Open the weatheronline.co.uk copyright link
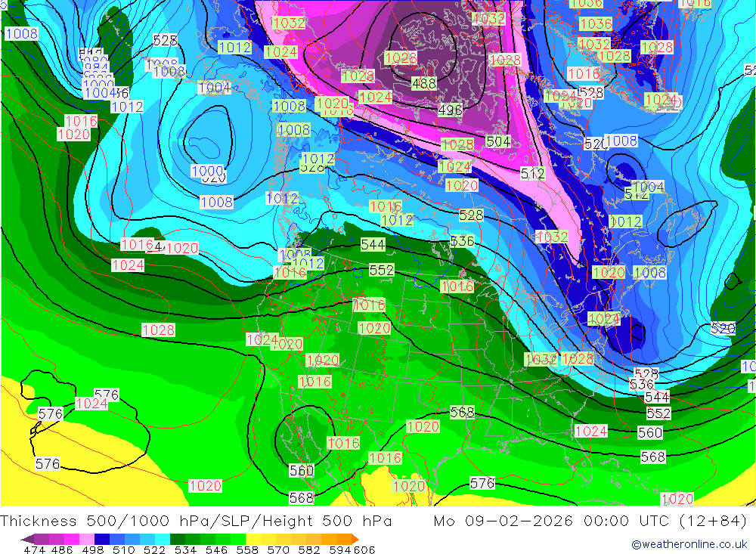The image size is (756, 554). click(689, 544)
